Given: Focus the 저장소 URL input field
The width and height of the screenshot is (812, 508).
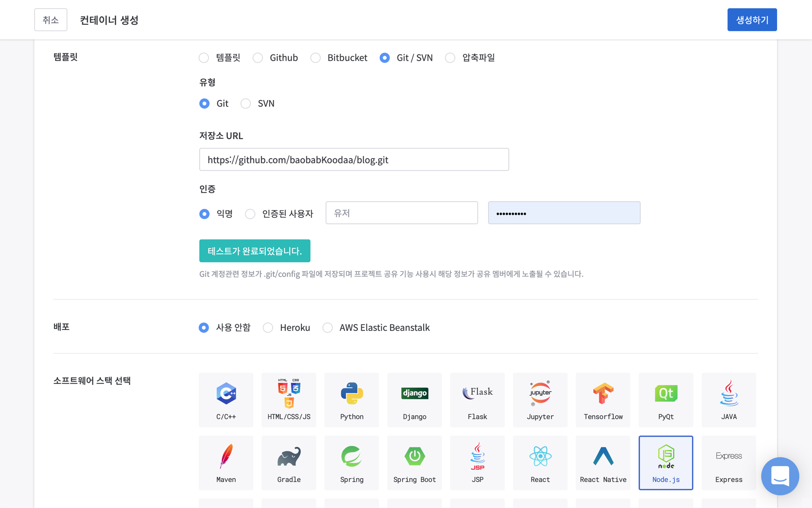Looking at the screenshot, I should (354, 160).
